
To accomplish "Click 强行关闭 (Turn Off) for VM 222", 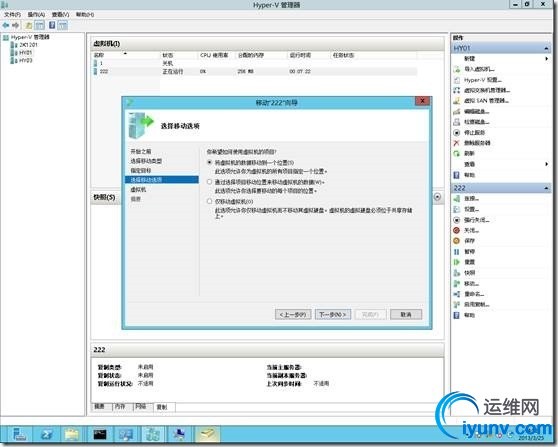I will point(476,220).
